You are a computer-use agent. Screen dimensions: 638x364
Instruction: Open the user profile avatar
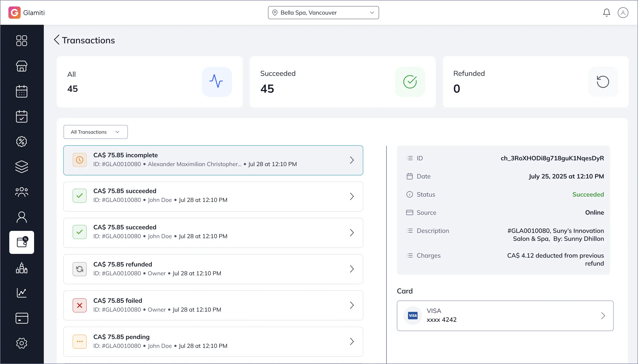point(623,13)
